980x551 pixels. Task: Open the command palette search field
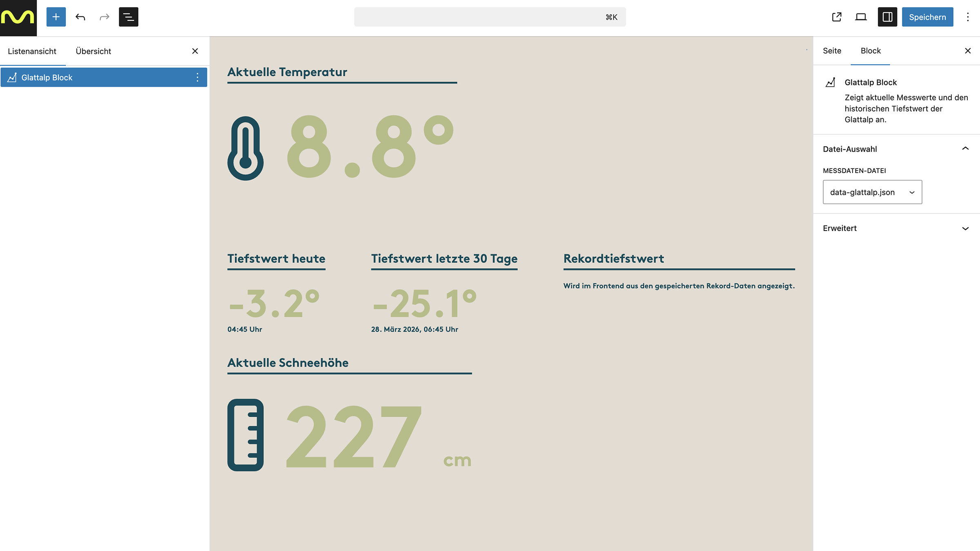click(x=490, y=17)
